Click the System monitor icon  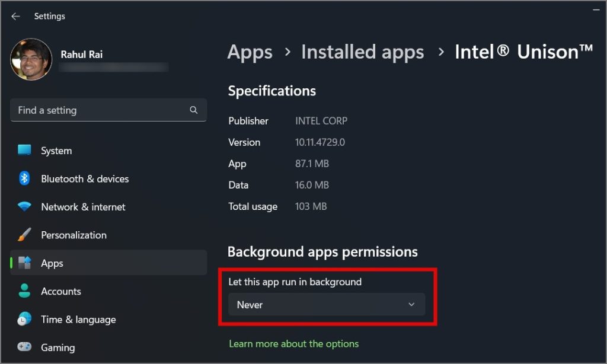[24, 150]
